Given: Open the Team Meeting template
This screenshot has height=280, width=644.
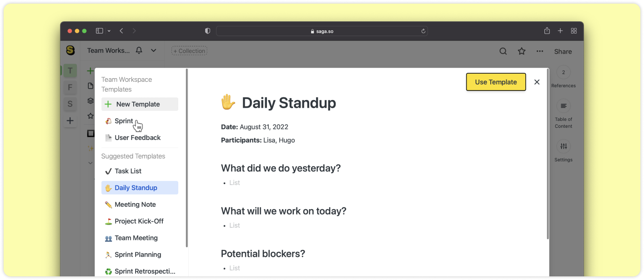Looking at the screenshot, I should (136, 238).
